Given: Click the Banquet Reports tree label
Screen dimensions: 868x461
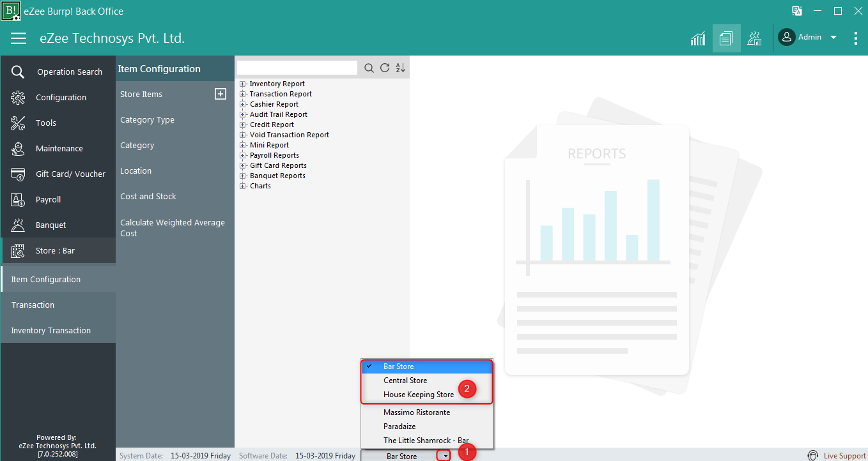Looking at the screenshot, I should [x=277, y=176].
